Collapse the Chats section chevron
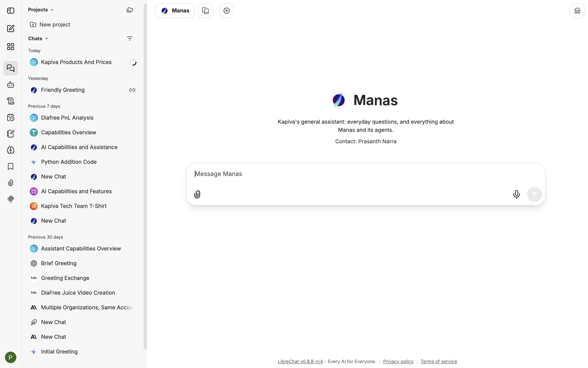The width and height of the screenshot is (588, 368). click(x=46, y=39)
